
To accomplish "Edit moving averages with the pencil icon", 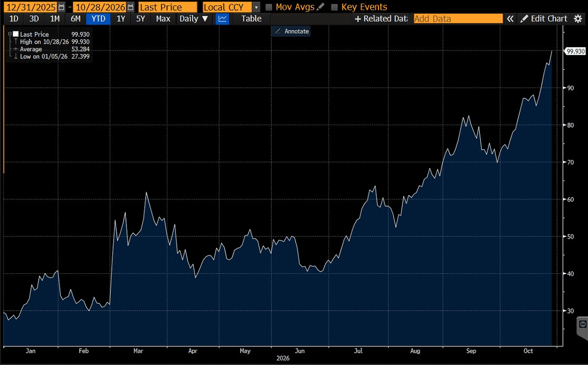I will coord(321,7).
